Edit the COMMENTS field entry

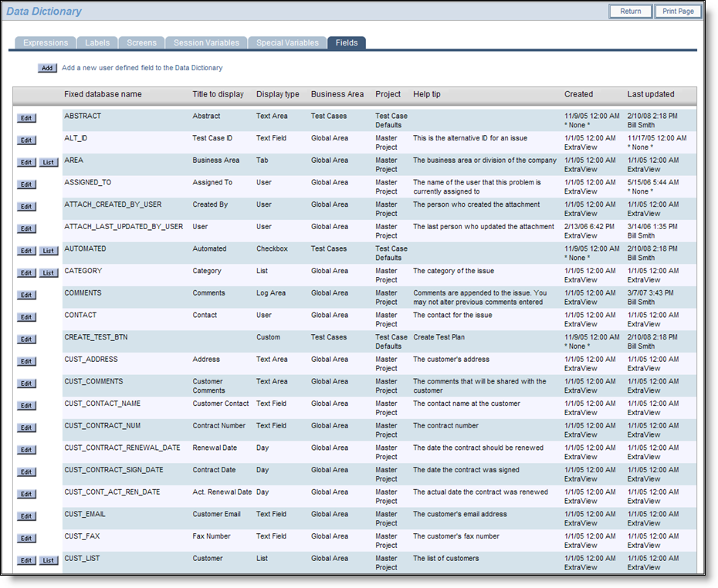click(26, 296)
